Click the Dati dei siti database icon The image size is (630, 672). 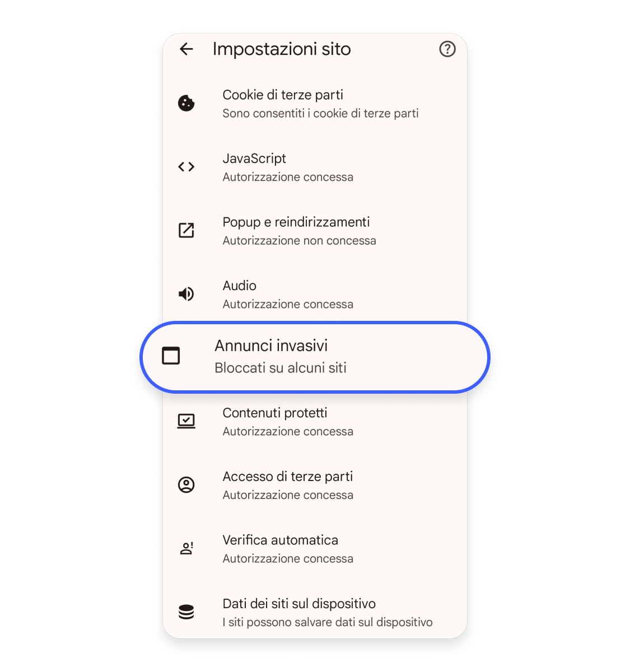186,612
